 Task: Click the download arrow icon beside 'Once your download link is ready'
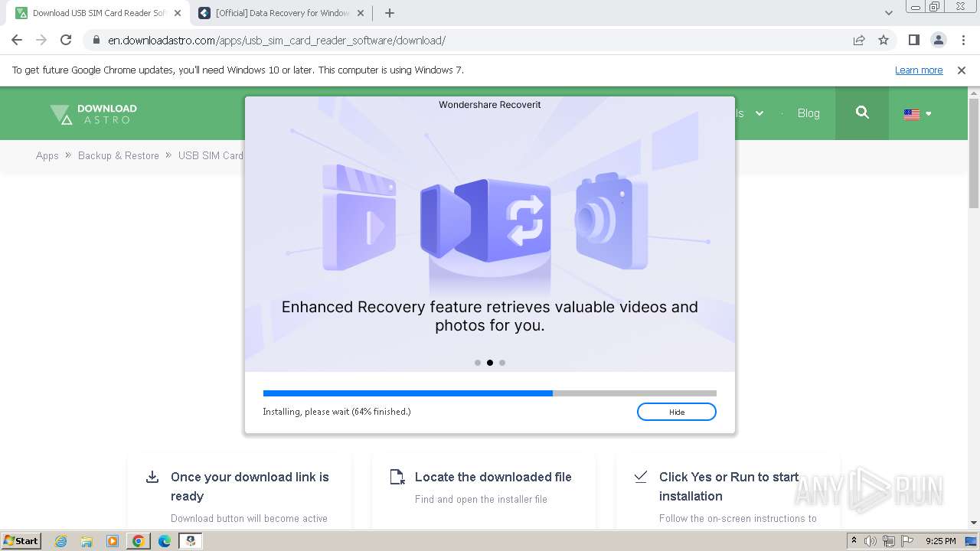coord(152,477)
